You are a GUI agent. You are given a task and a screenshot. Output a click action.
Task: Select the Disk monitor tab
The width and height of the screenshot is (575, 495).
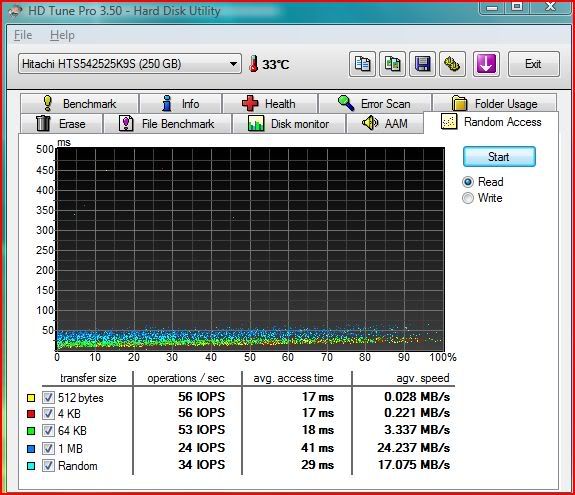[289, 124]
